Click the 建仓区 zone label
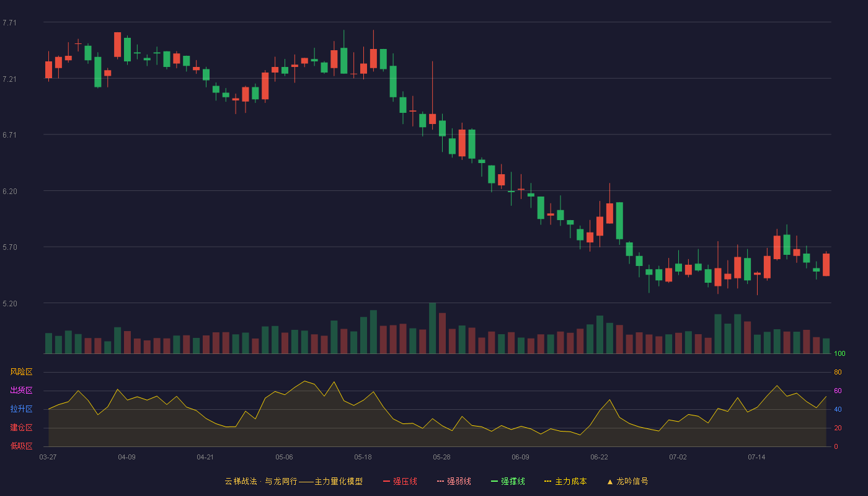The height and width of the screenshot is (496, 868). click(21, 428)
